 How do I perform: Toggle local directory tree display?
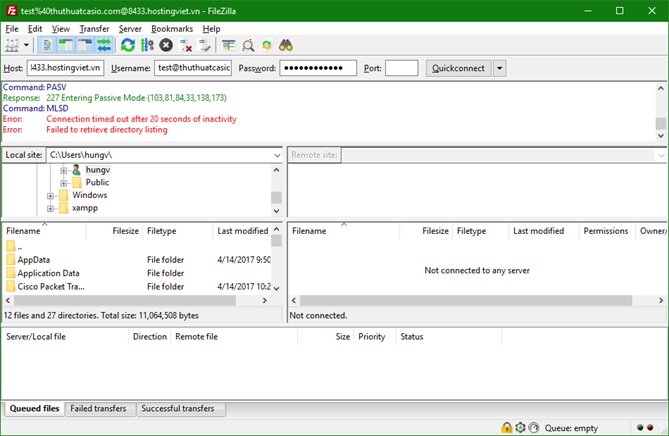click(x=66, y=45)
